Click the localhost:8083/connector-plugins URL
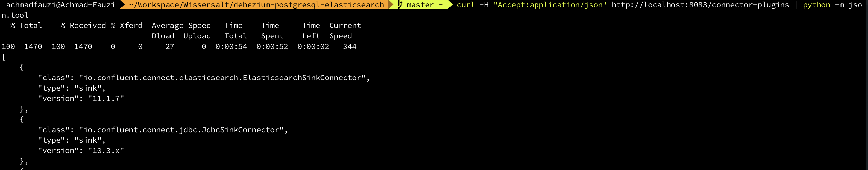 point(700,5)
